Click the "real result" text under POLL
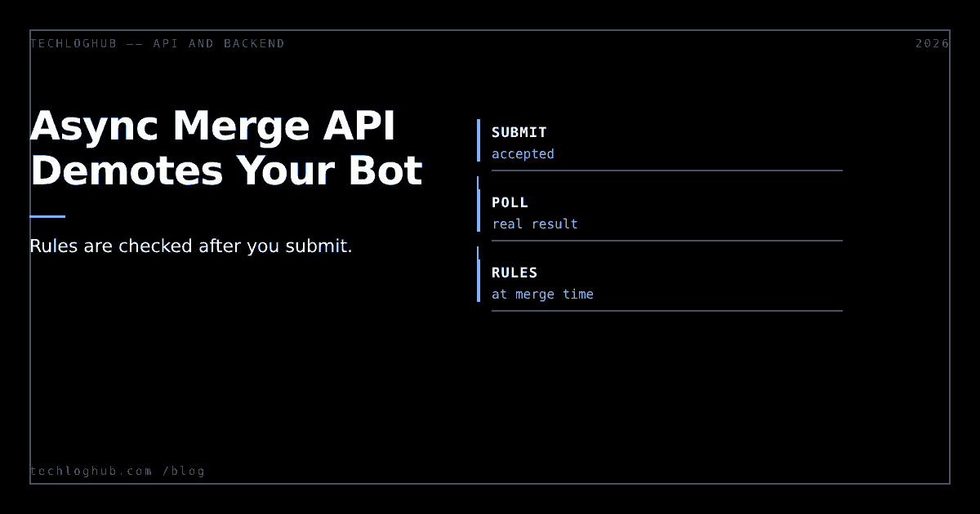This screenshot has width=980, height=514. [x=535, y=224]
